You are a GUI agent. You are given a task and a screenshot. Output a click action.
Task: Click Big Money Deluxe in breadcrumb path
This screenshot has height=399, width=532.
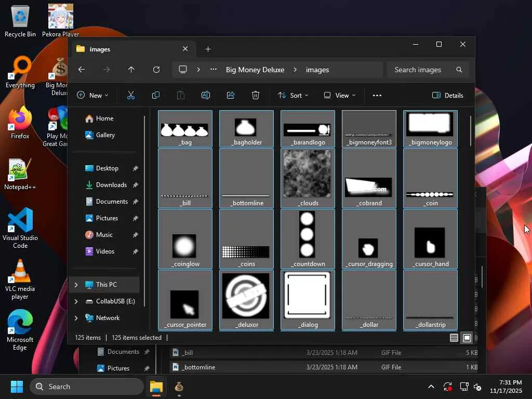point(255,70)
